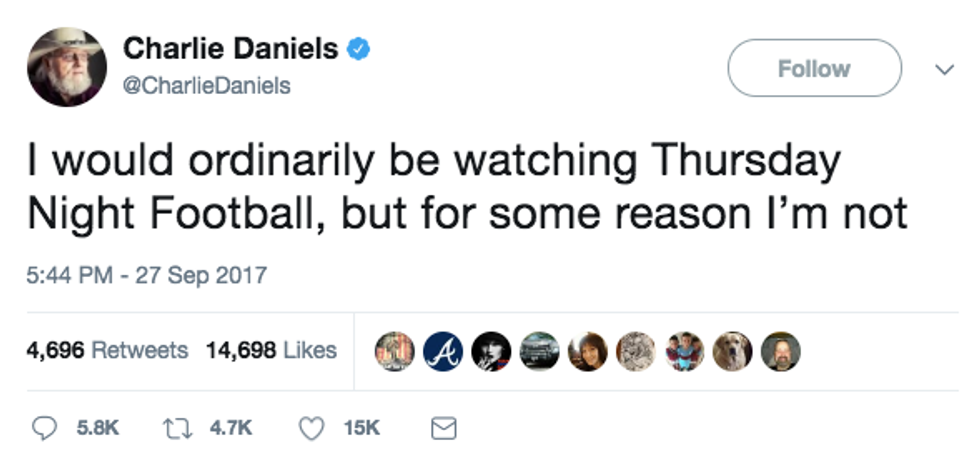Open the Atlanta Braves logo avatar
980x466 pixels.
pyautogui.click(x=443, y=351)
